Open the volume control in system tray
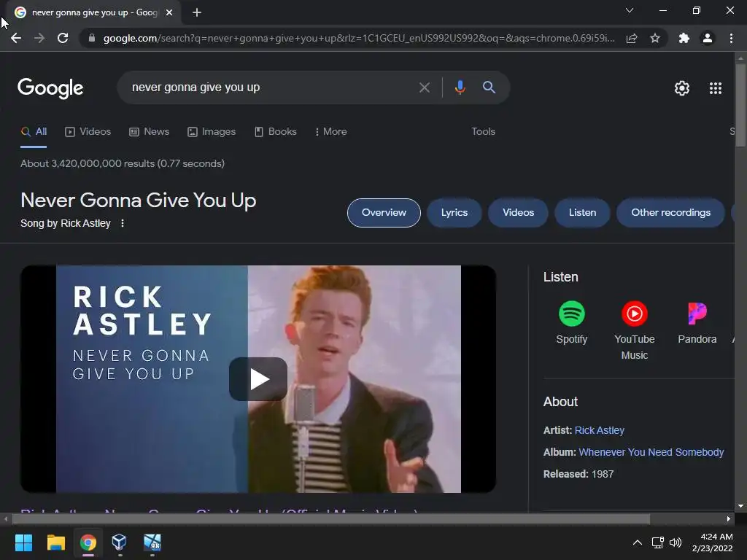The height and width of the screenshot is (560, 747). pos(675,542)
